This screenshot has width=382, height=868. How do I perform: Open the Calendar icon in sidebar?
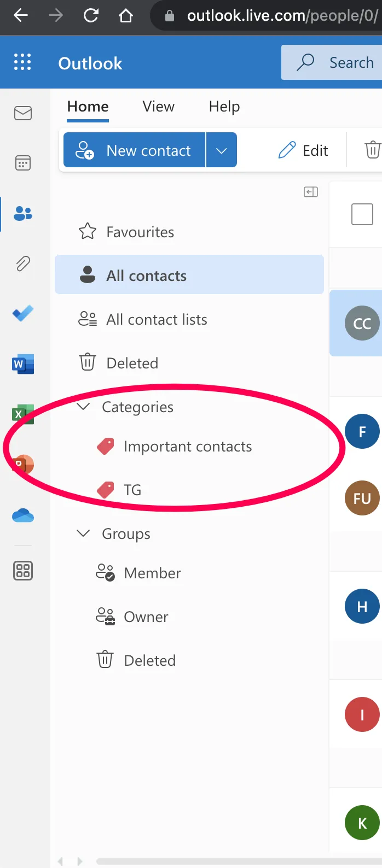[x=23, y=163]
